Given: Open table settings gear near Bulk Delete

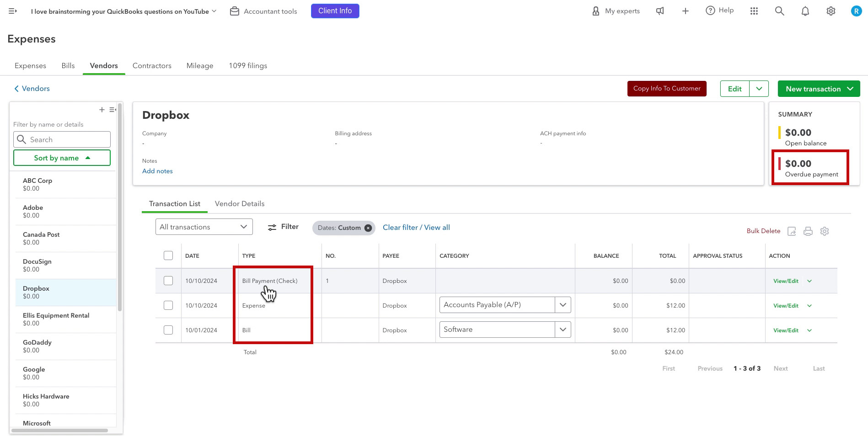Looking at the screenshot, I should [825, 231].
